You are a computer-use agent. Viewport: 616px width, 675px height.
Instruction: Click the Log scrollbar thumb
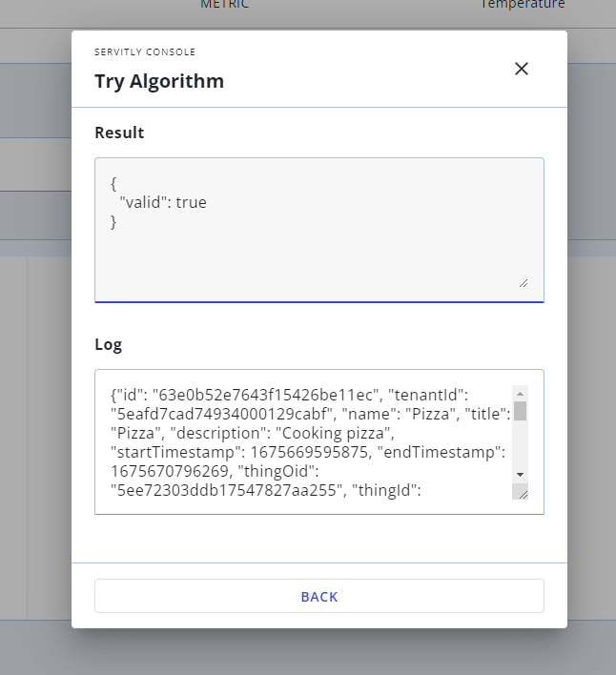pos(520,411)
